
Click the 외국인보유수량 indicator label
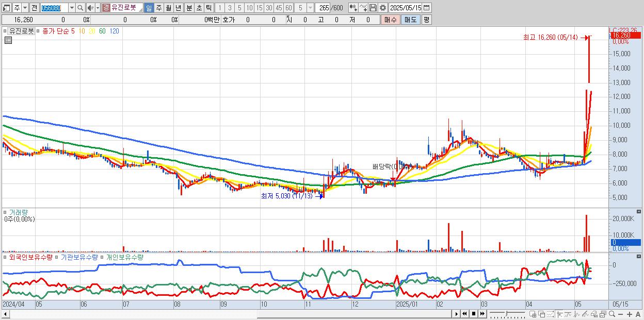(30, 257)
